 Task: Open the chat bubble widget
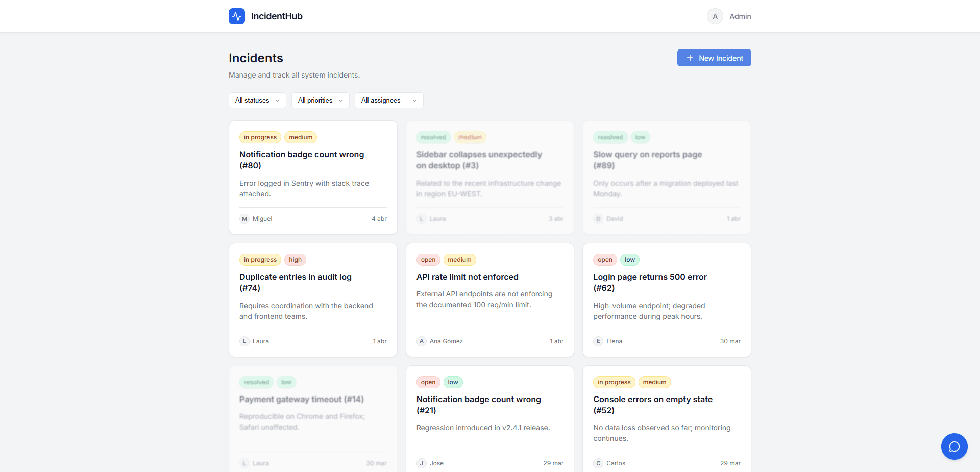point(954,446)
